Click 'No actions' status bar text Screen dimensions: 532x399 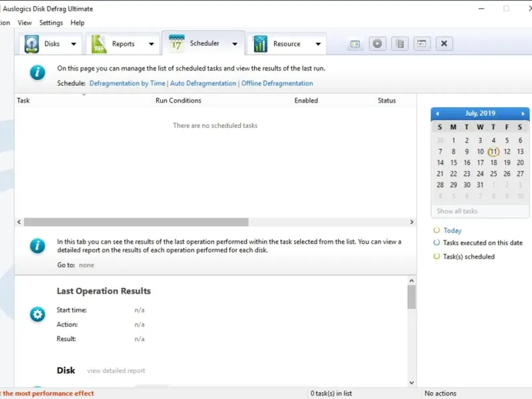coord(440,393)
